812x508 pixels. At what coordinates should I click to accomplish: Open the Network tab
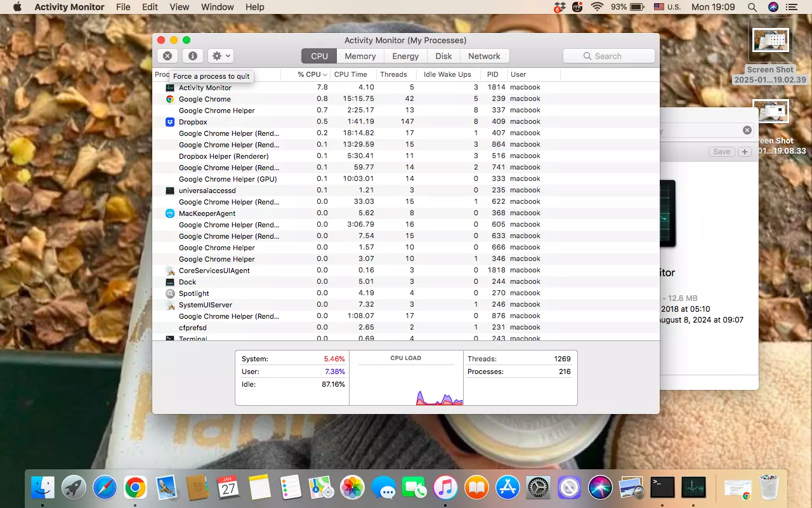point(484,56)
